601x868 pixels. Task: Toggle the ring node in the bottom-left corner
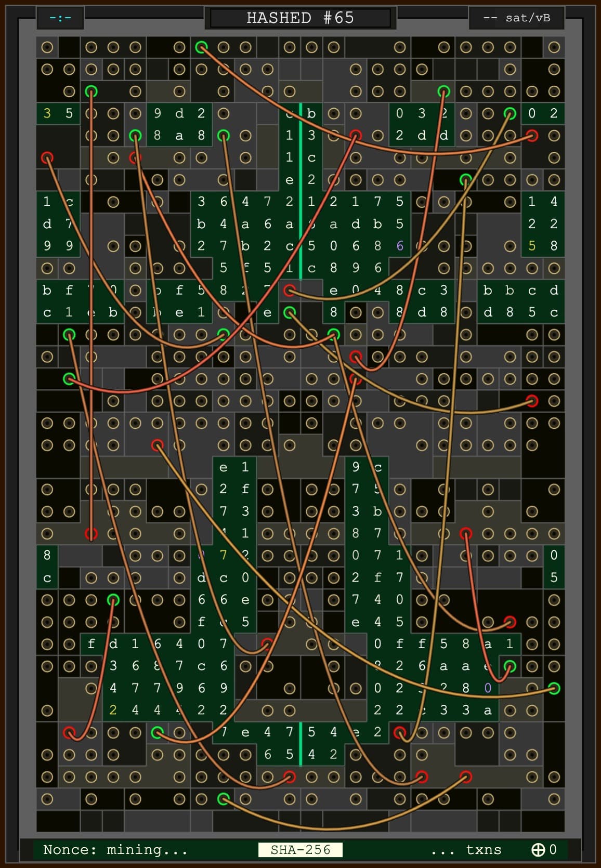(x=47, y=798)
